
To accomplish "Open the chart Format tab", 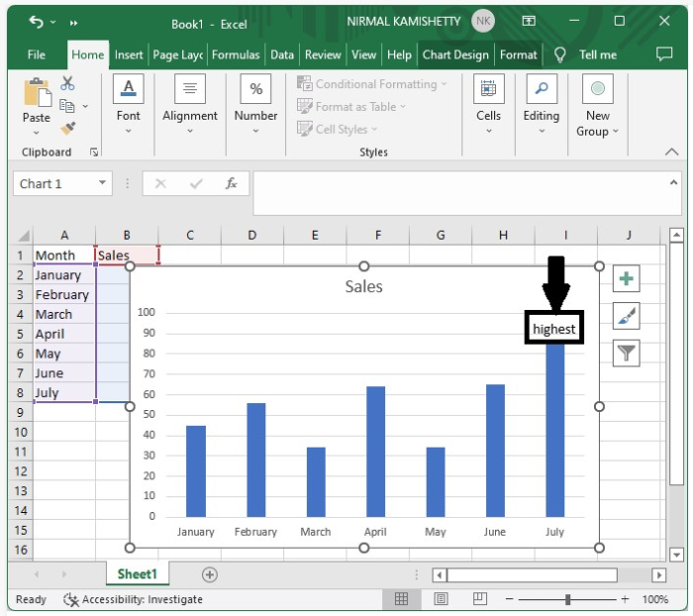I will (x=519, y=54).
